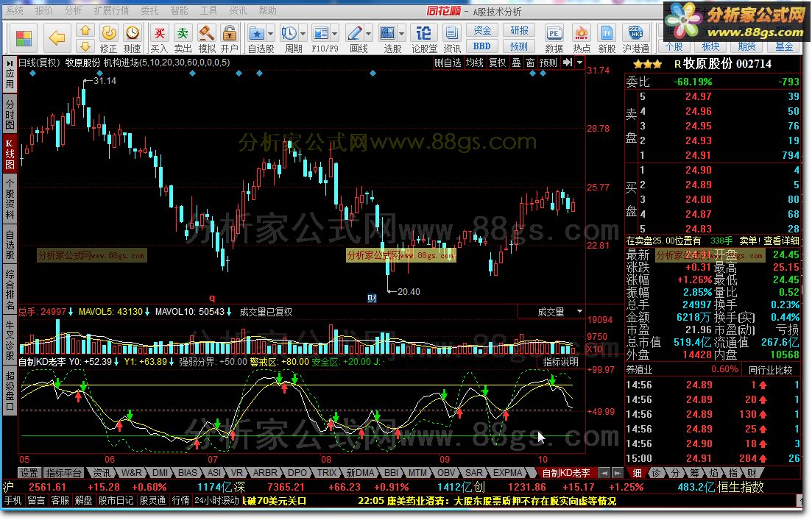Image resolution: width=812 pixels, height=520 pixels.
Task: Toggle the arrow next to Y1 value
Action: (x=172, y=362)
